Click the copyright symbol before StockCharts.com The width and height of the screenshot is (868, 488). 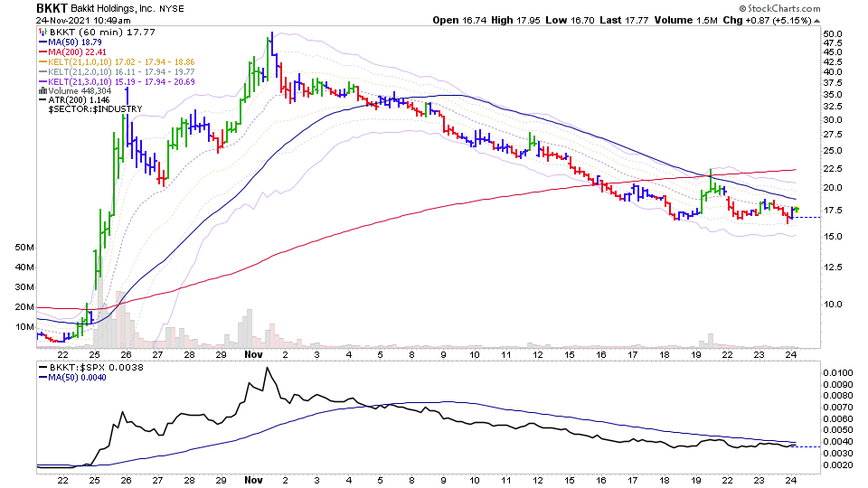tap(743, 8)
